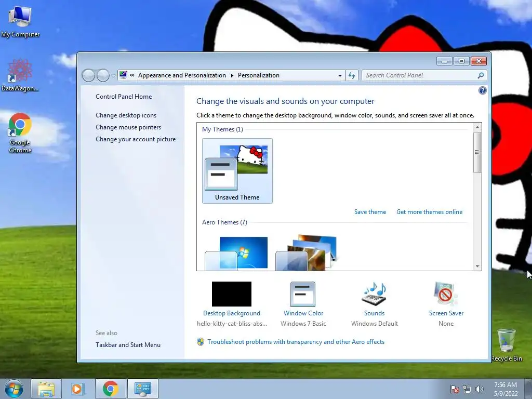The width and height of the screenshot is (532, 399).
Task: Click the help question mark icon
Action: click(x=482, y=90)
